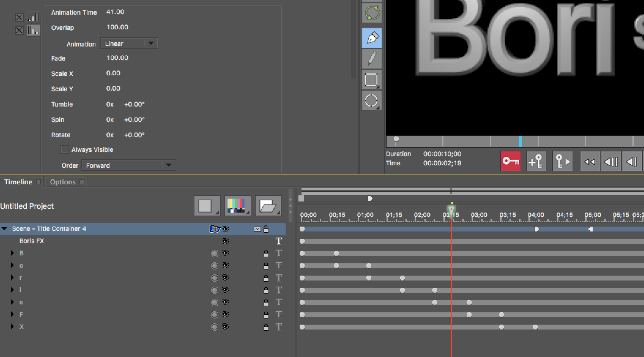Click the color bars media button
644x357 pixels.
point(237,206)
